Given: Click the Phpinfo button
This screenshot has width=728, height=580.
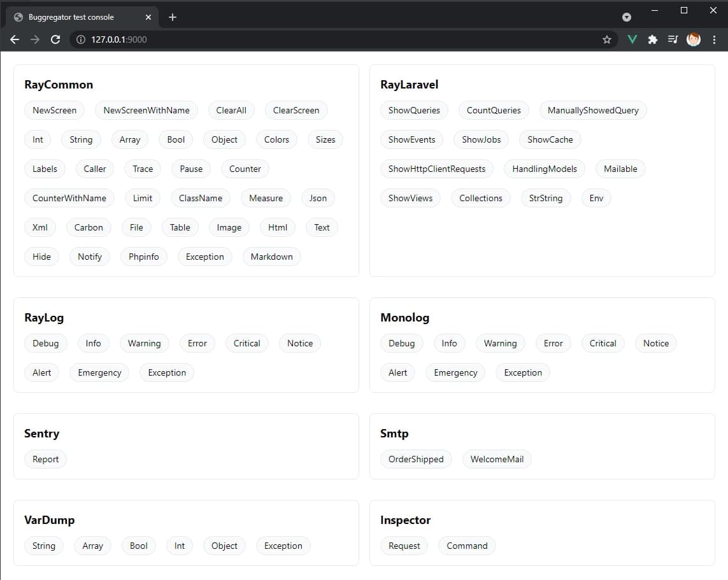Looking at the screenshot, I should [143, 257].
